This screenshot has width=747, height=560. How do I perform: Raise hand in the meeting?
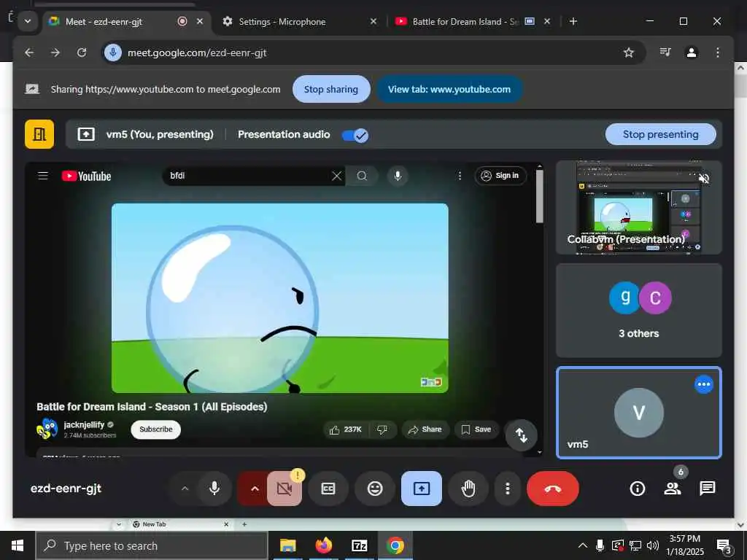468,488
